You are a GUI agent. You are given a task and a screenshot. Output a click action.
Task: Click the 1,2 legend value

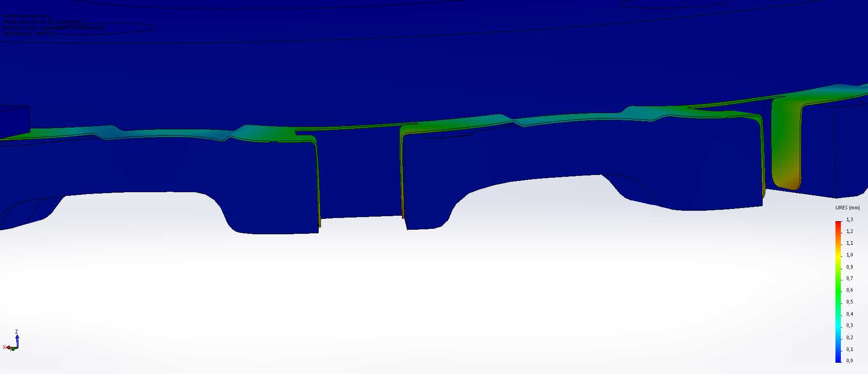click(x=849, y=232)
